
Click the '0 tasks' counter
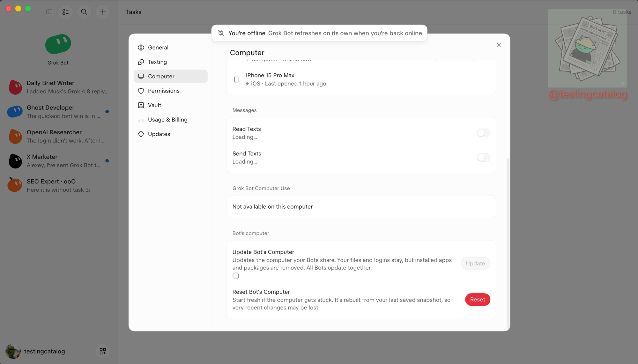[622, 12]
